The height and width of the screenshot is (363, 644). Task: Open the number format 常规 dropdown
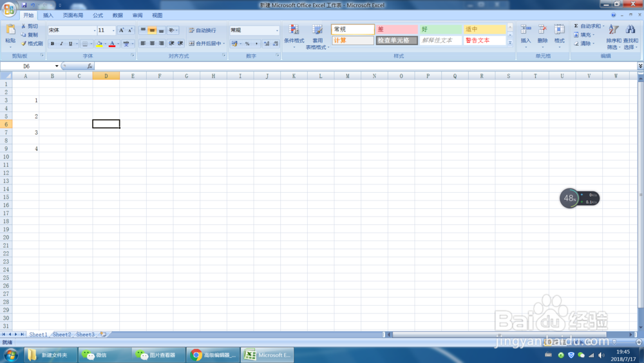pos(277,30)
